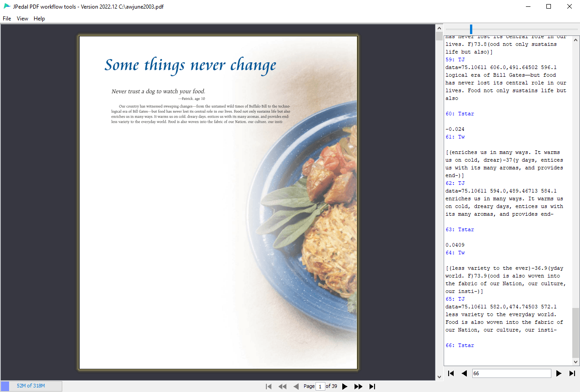Image resolution: width=580 pixels, height=392 pixels.
Task: Skip forward multiple pages with fast-forward icon
Action: (x=359, y=386)
